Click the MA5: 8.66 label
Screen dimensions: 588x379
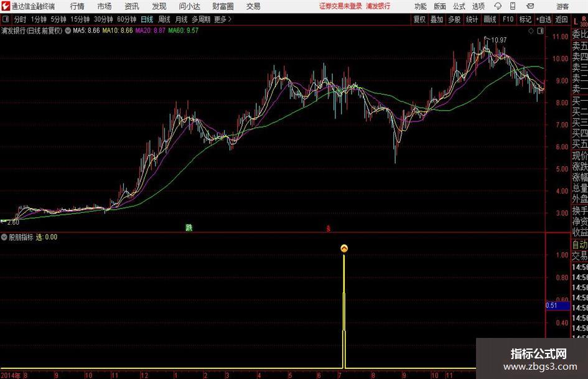[86, 30]
